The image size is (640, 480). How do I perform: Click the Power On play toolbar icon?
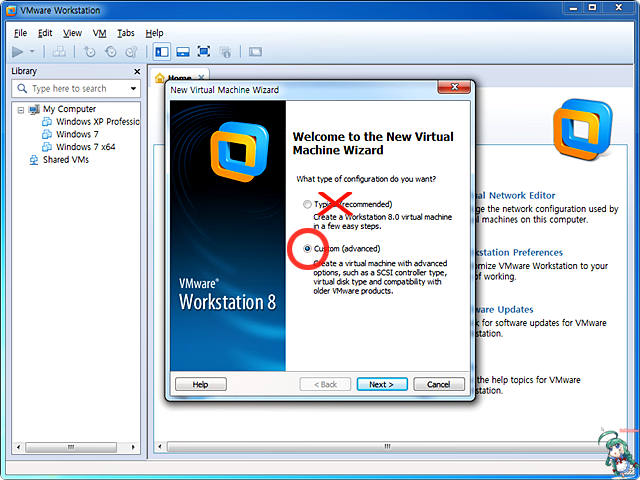coord(18,52)
